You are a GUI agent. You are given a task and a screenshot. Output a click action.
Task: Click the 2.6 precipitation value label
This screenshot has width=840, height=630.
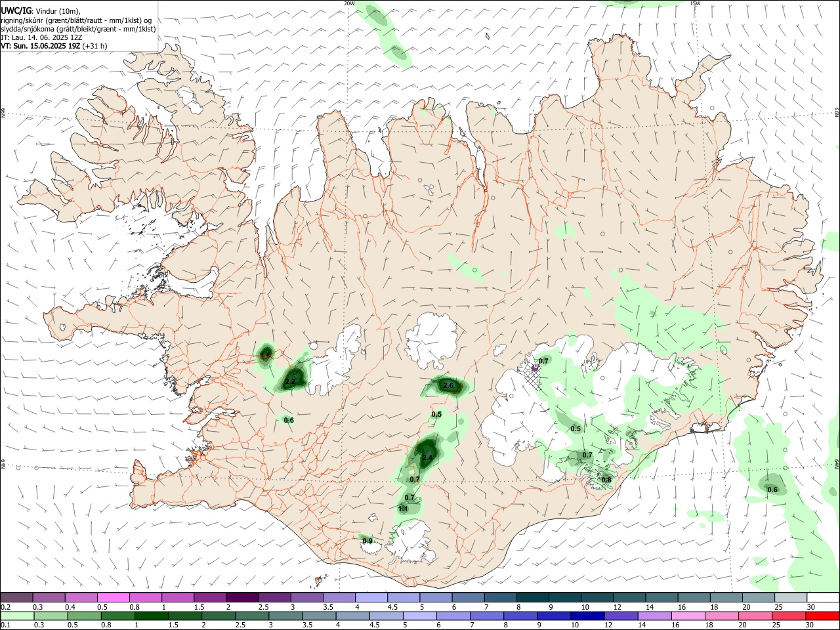tap(449, 386)
